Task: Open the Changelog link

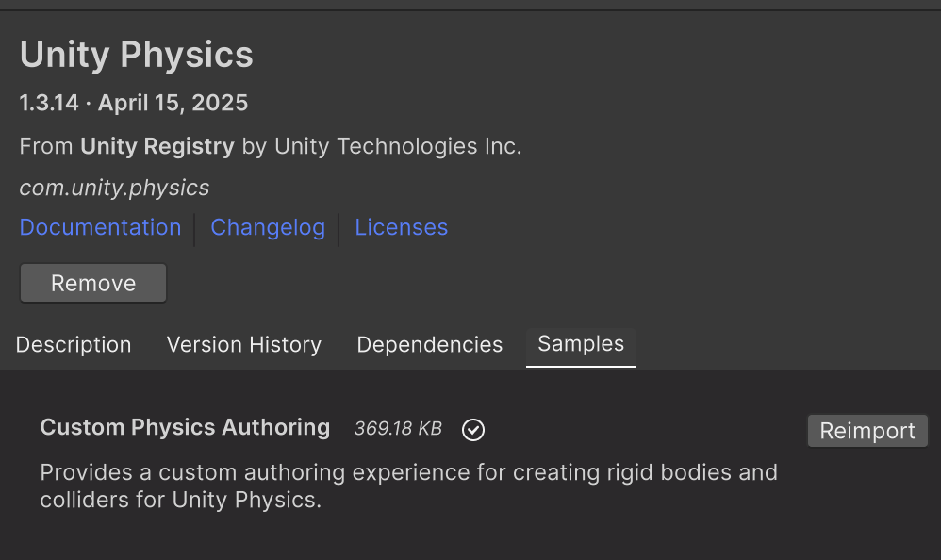Action: [268, 227]
